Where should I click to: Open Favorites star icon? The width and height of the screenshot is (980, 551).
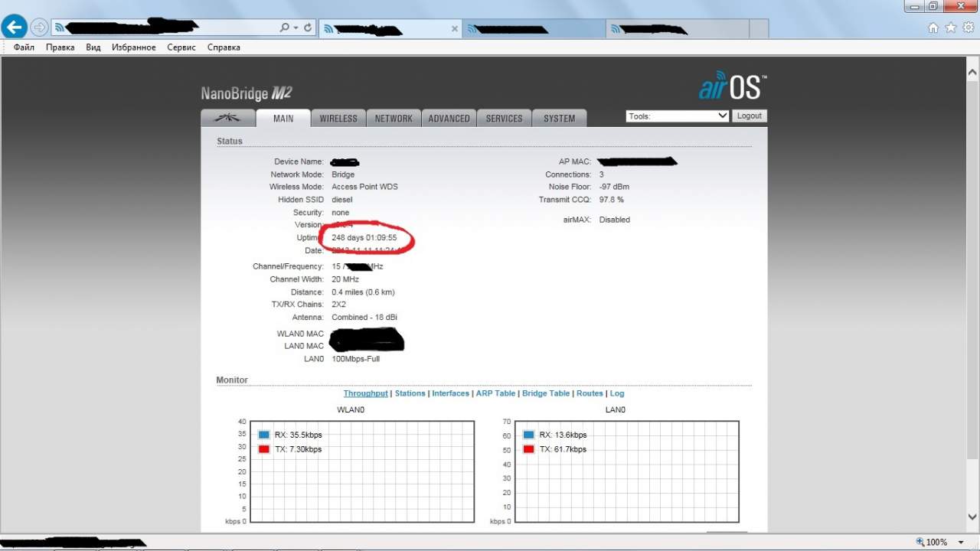point(951,28)
